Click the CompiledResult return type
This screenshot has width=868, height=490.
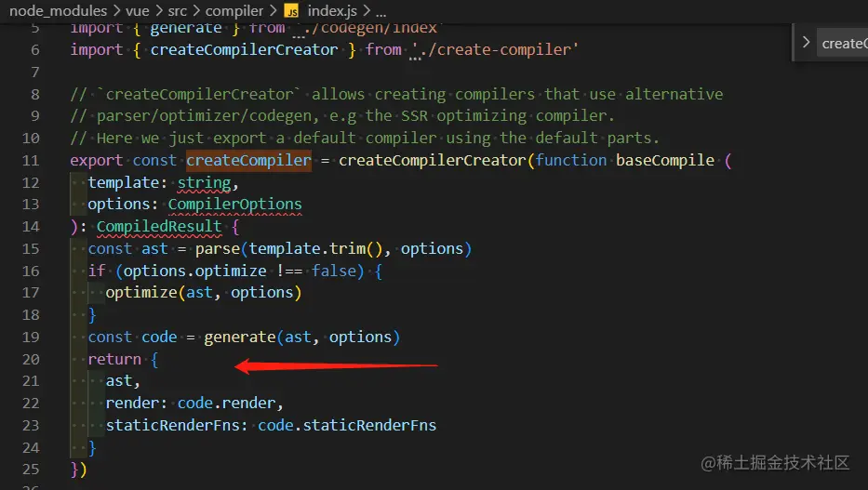159,226
